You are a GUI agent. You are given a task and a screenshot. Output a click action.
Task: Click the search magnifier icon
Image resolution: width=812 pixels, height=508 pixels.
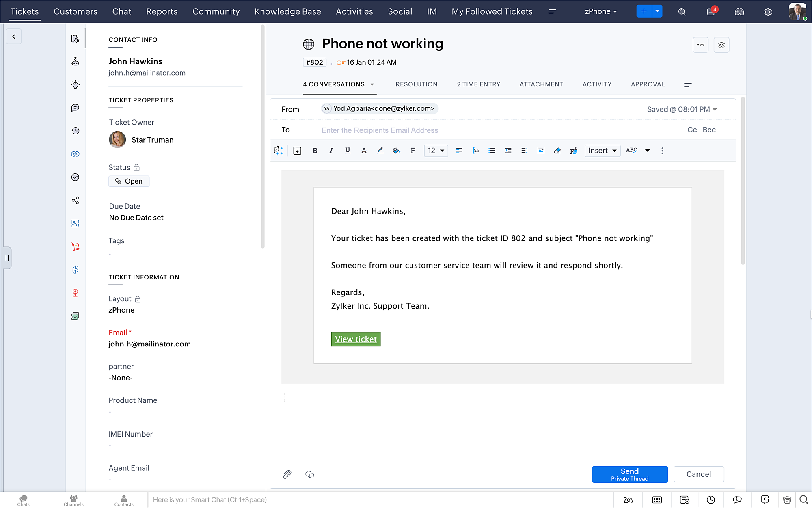click(682, 12)
